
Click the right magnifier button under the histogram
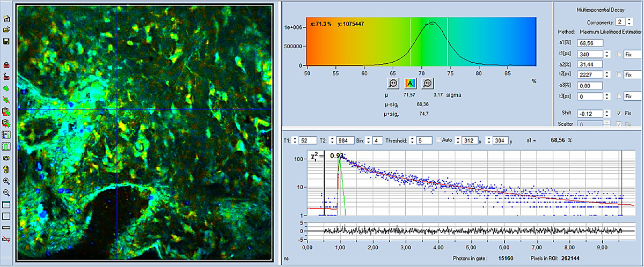[428, 83]
